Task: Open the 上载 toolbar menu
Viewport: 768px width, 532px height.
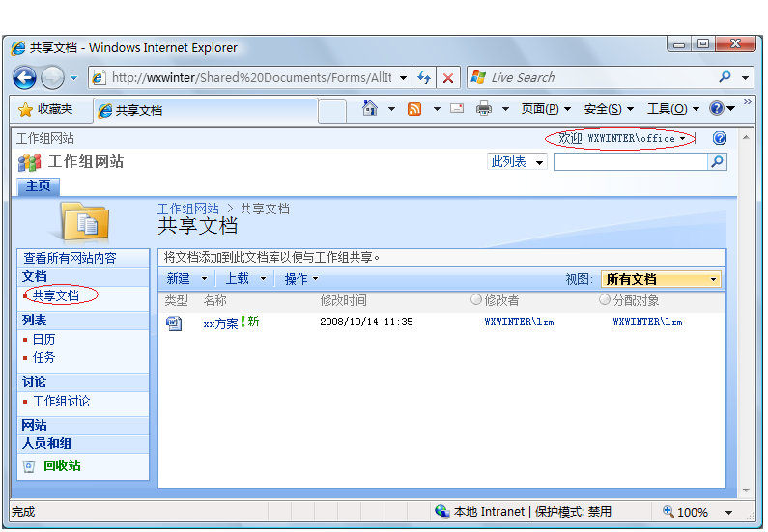Action: pyautogui.click(x=245, y=278)
